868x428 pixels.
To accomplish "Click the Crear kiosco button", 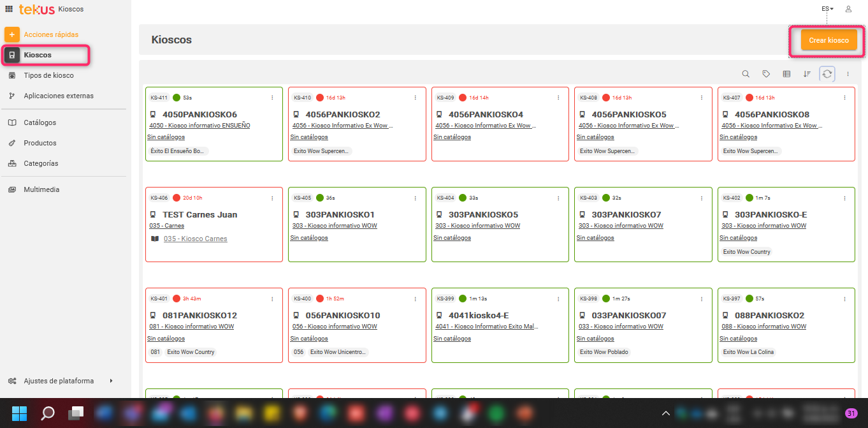I will pos(828,40).
